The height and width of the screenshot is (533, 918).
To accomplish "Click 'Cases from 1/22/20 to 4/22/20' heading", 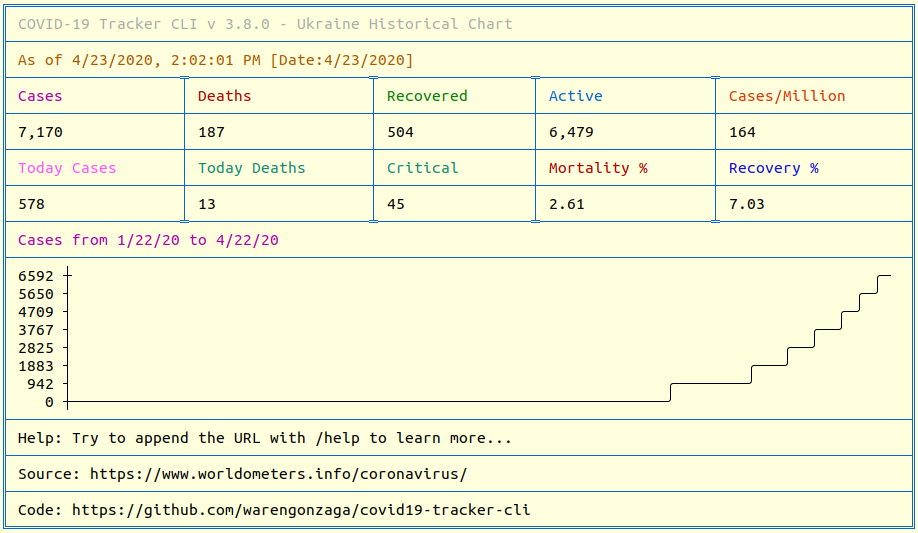I will click(148, 240).
